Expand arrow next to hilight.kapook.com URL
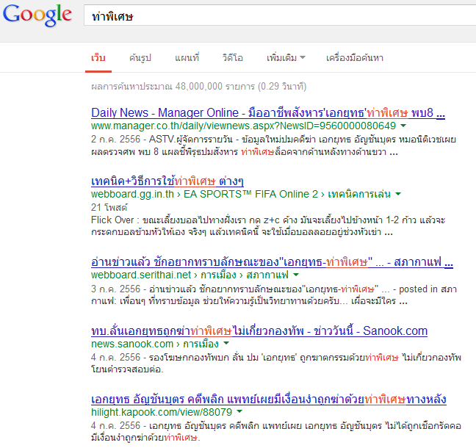This screenshot has height=448, width=476. [x=239, y=411]
